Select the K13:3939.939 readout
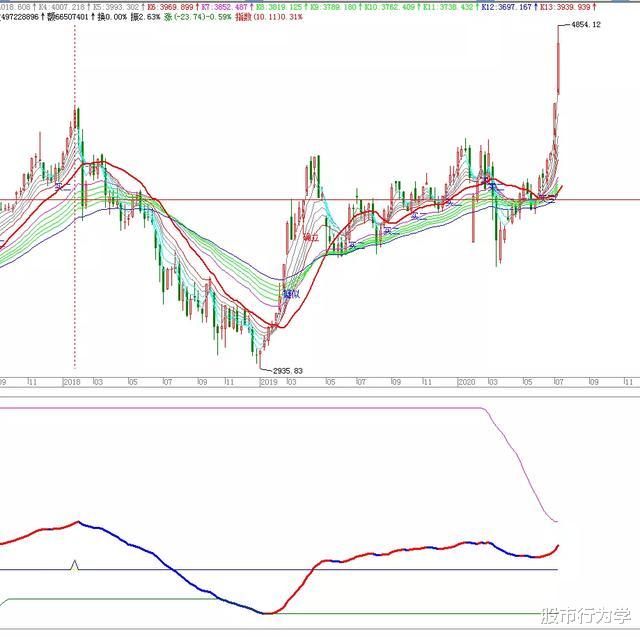This screenshot has height=637, width=640. click(x=565, y=7)
